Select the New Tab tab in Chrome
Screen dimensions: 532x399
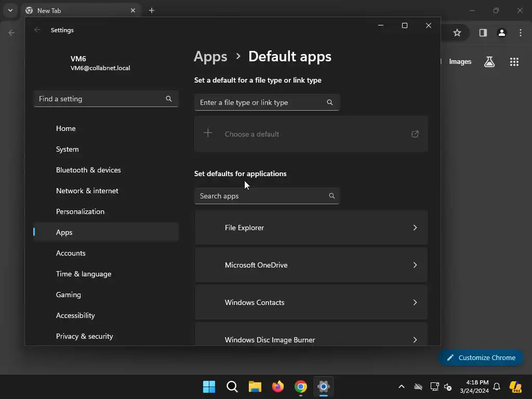coord(82,10)
